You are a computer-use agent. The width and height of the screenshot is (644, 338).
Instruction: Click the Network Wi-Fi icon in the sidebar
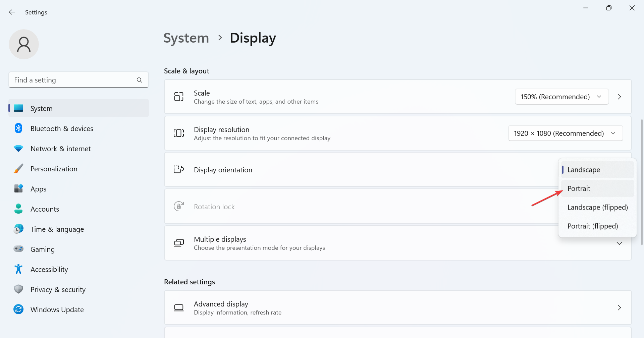[x=18, y=149]
